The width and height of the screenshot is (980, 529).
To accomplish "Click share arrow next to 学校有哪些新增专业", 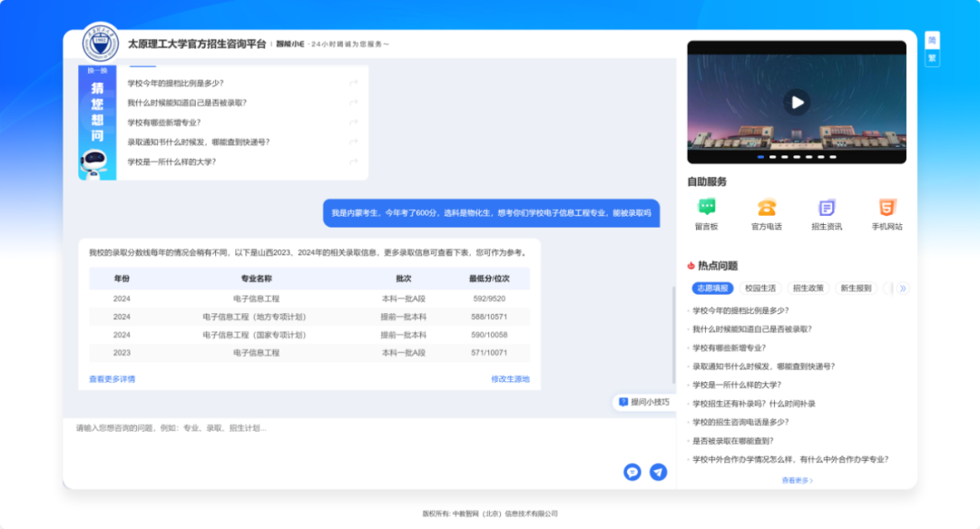I will coord(353,122).
